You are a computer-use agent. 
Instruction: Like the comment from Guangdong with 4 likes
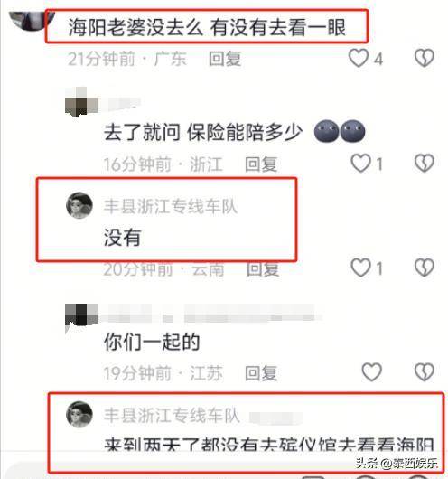(x=359, y=58)
